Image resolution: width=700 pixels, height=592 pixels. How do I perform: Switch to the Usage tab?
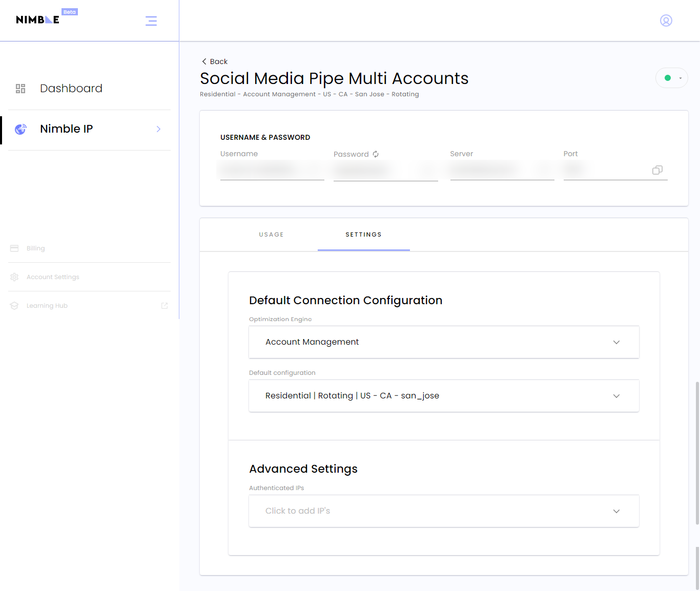(271, 235)
